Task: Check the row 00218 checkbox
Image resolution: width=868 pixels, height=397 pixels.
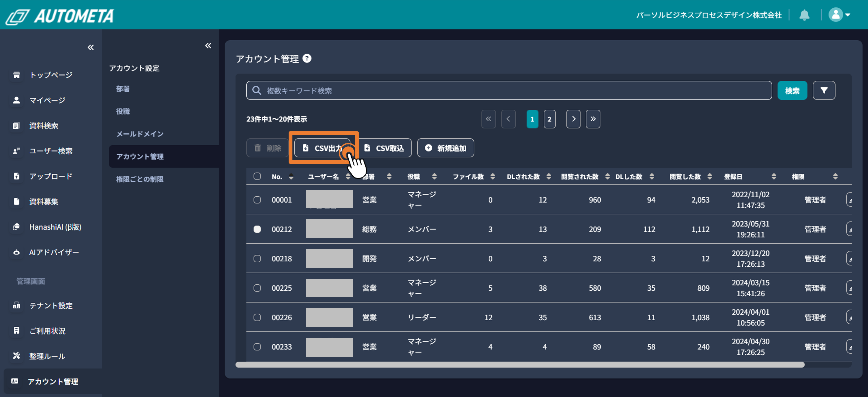Action: (257, 258)
